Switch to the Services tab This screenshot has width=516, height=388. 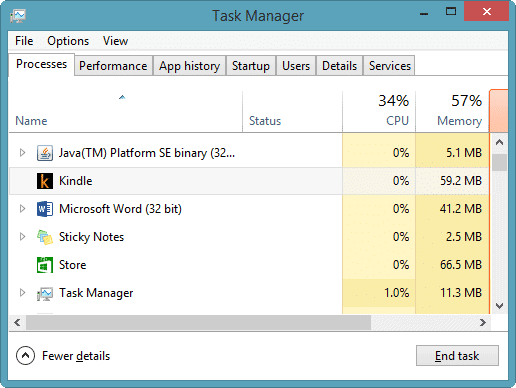[x=389, y=66]
